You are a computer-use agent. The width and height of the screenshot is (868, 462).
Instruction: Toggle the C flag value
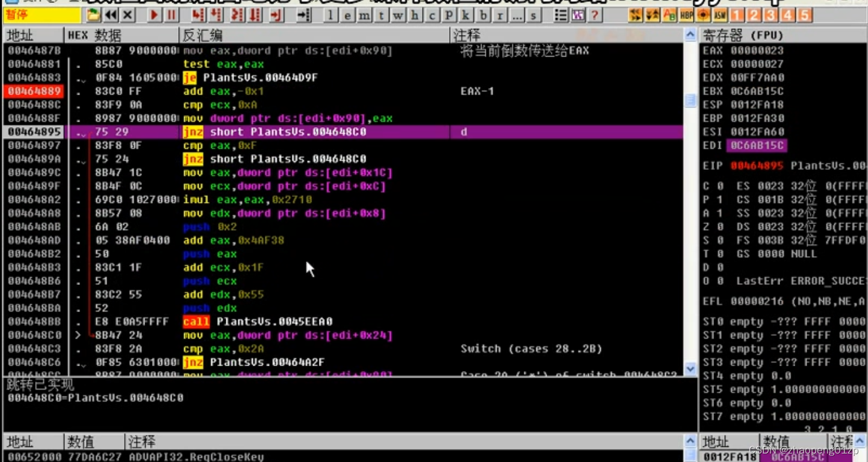point(719,186)
